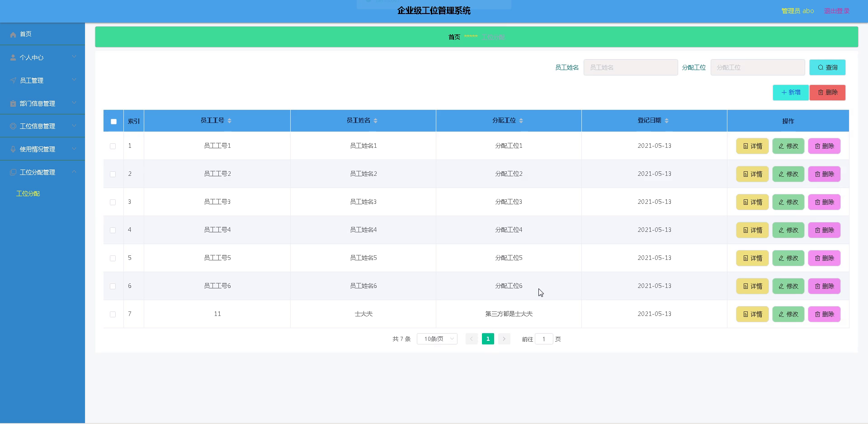The height and width of the screenshot is (424, 868).
Task: Check the checkbox for row 5
Action: point(113,259)
